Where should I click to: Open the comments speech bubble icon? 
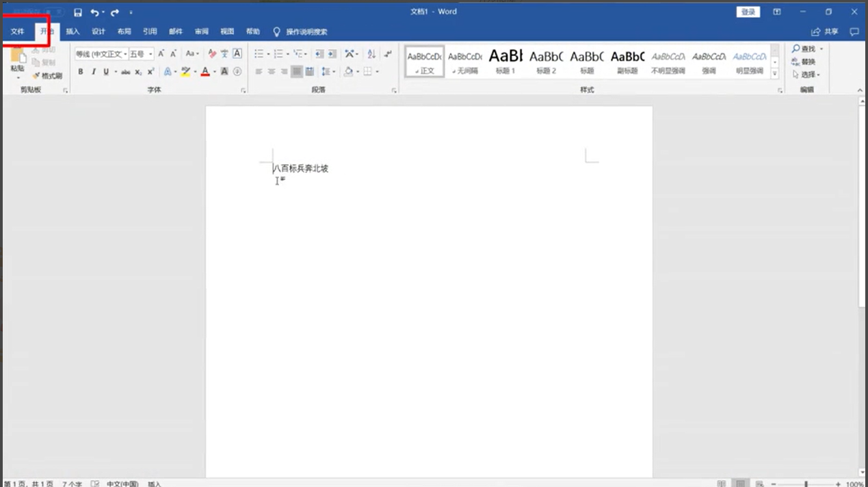pyautogui.click(x=854, y=31)
